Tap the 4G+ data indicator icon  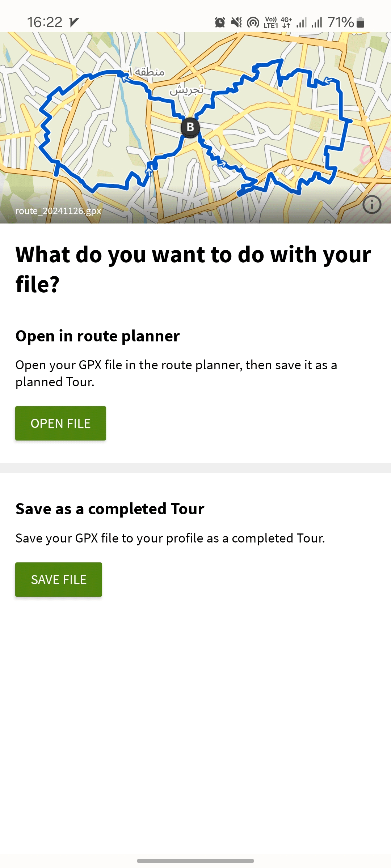point(286,22)
